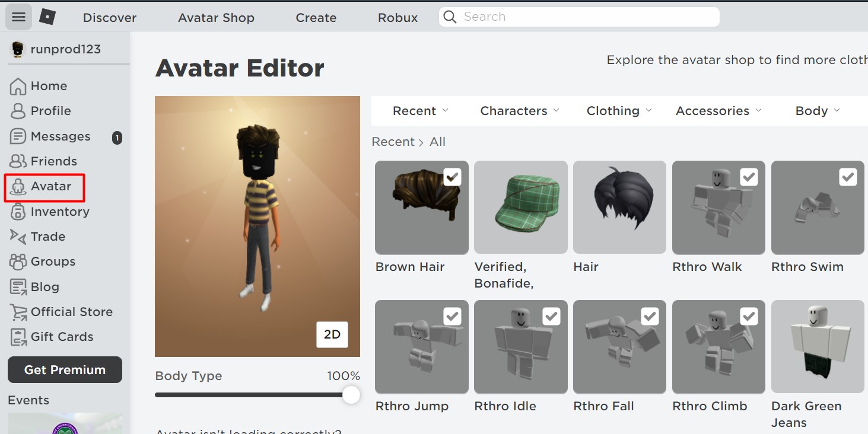Click the Events banner thumbnail
The image size is (868, 434).
coord(65,423)
